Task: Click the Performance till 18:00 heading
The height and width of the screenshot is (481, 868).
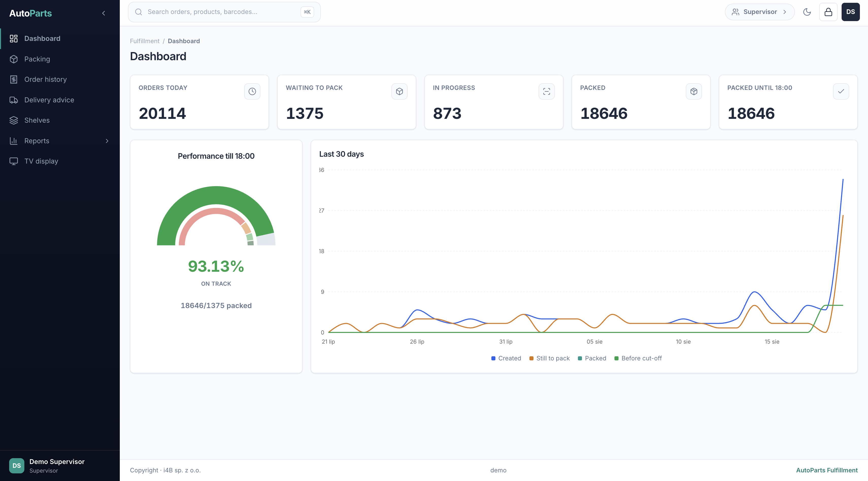Action: tap(216, 156)
